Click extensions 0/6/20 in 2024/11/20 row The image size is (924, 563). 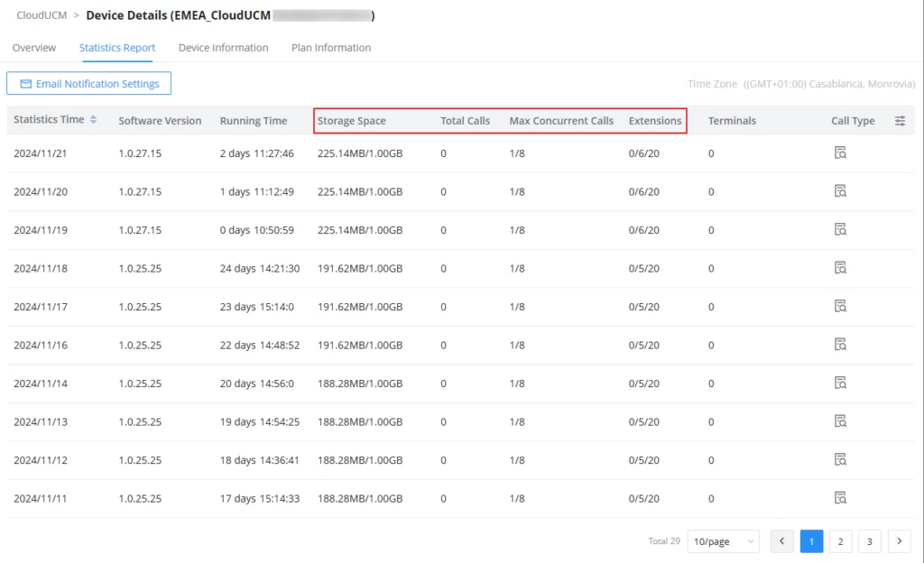[643, 191]
